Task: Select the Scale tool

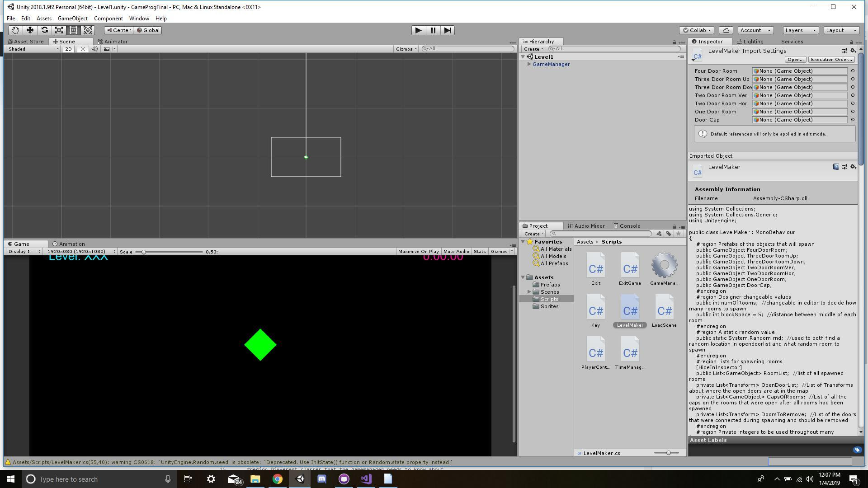Action: point(59,30)
